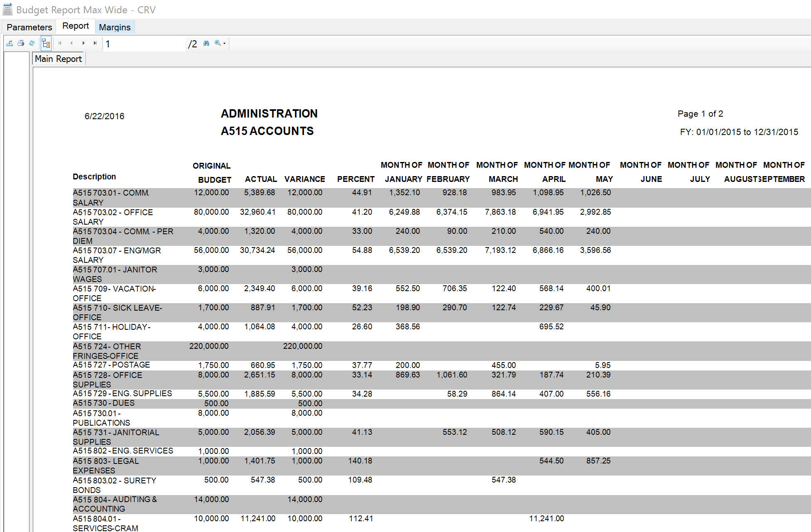The height and width of the screenshot is (532, 811).
Task: Click A515 729 ENG. SUPPLIES description
Action: click(x=122, y=393)
